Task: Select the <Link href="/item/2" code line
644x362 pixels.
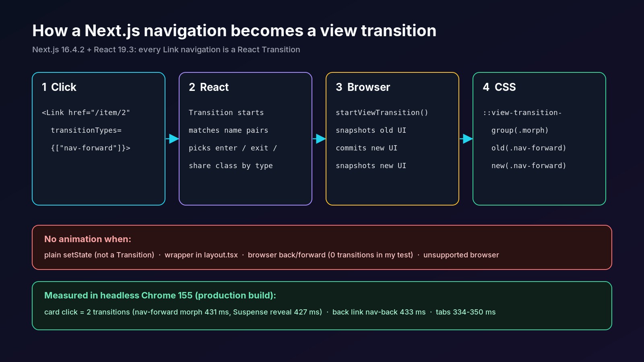Action: 86,113
